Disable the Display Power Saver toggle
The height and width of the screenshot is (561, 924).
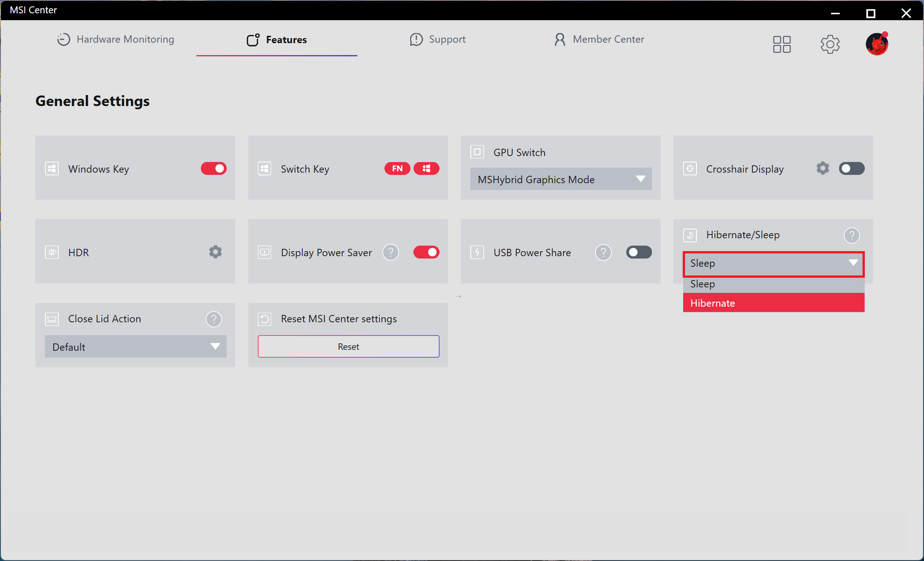[426, 252]
